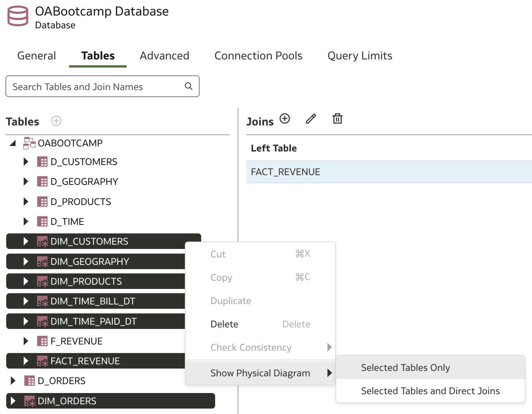This screenshot has width=532, height=414.
Task: Click the D_CUSTOMERS table icon
Action: 42,162
